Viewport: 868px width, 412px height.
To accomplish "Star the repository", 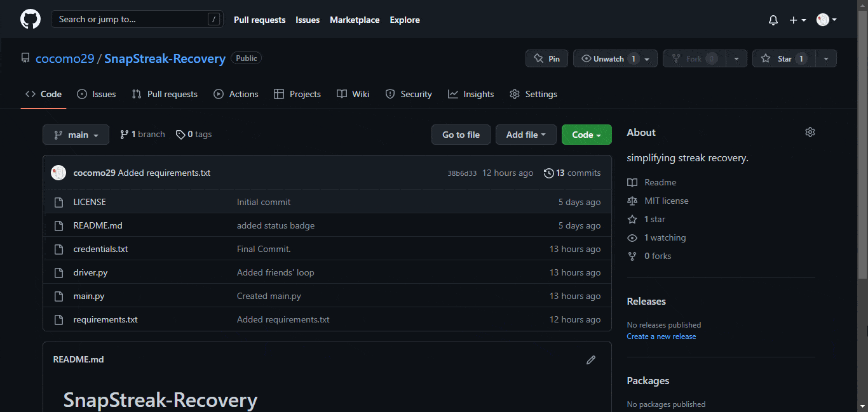I will [x=783, y=58].
